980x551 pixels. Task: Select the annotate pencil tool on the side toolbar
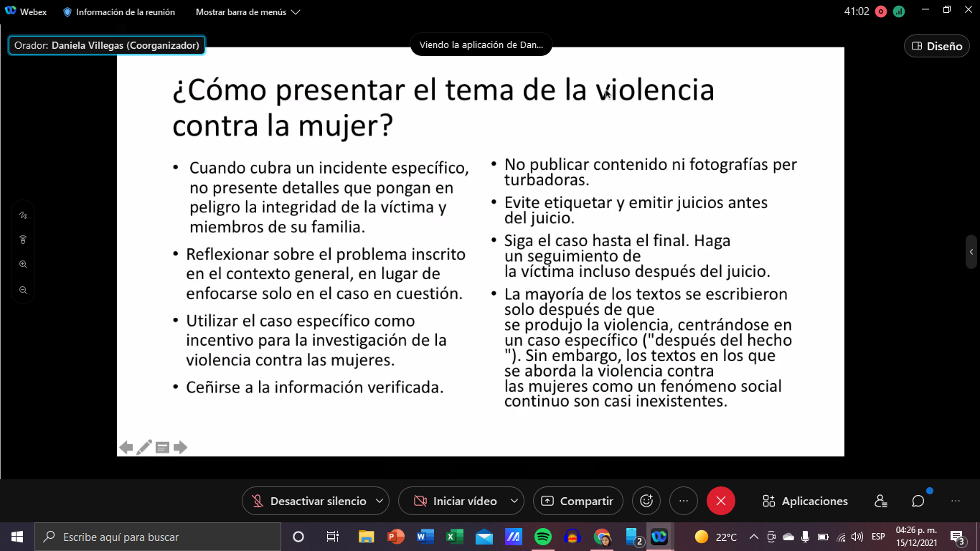tap(23, 215)
